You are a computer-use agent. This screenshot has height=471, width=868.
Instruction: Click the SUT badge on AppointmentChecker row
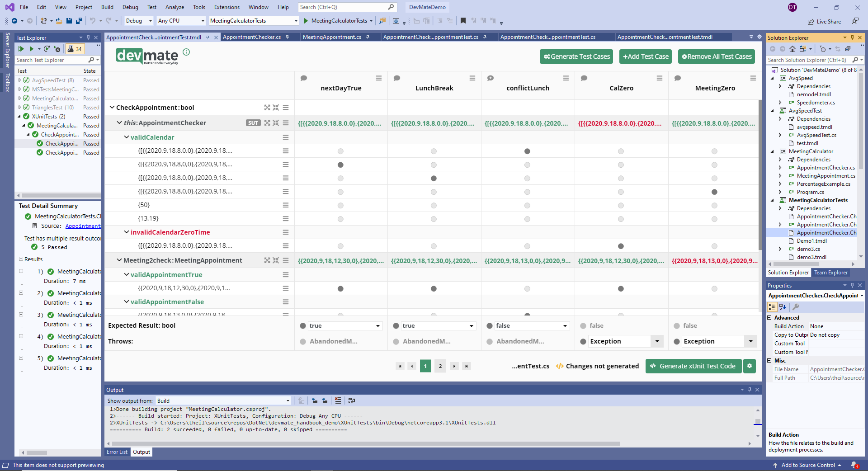point(253,123)
